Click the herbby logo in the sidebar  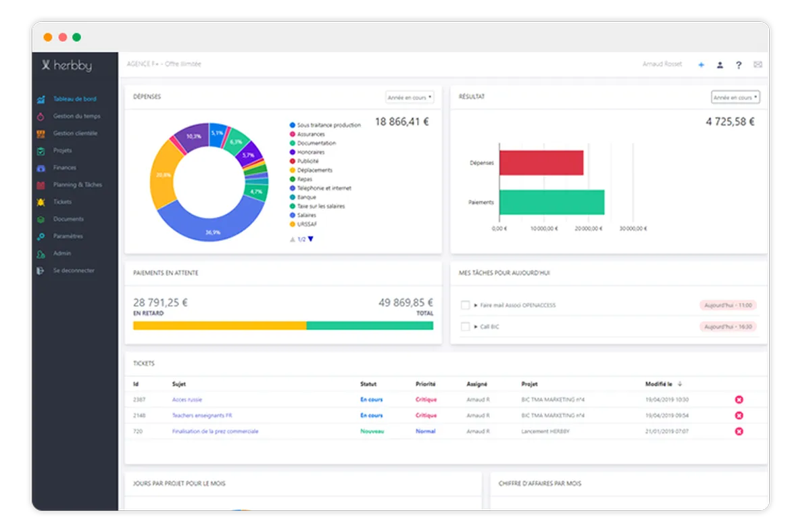tap(66, 66)
